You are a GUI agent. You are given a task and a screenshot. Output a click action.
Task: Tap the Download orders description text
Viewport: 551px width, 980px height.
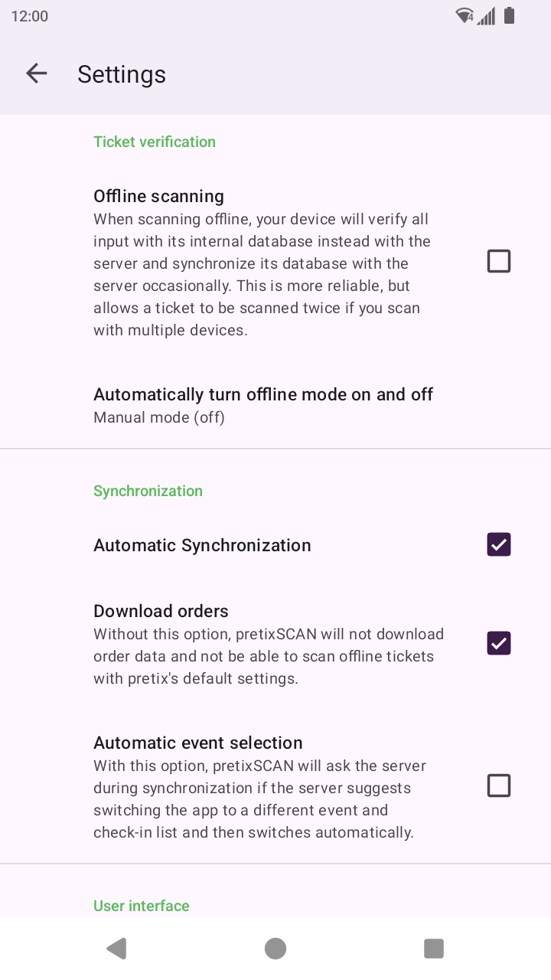269,656
